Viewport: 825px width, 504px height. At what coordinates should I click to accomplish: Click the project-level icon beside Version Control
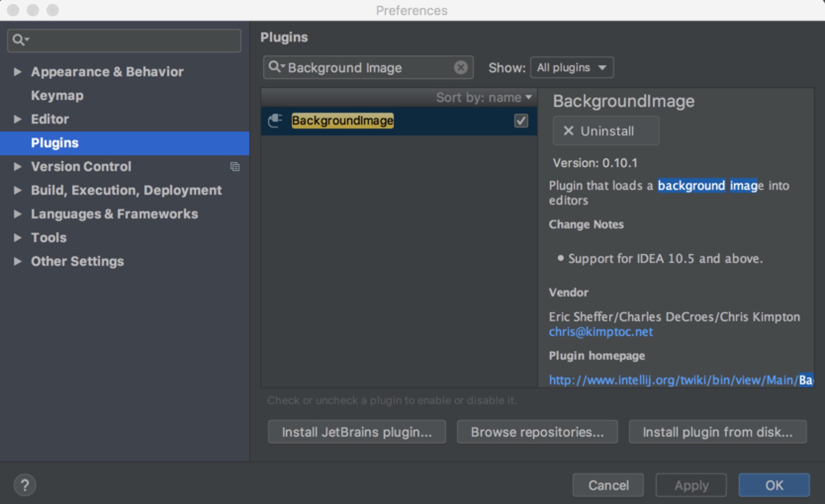(235, 167)
